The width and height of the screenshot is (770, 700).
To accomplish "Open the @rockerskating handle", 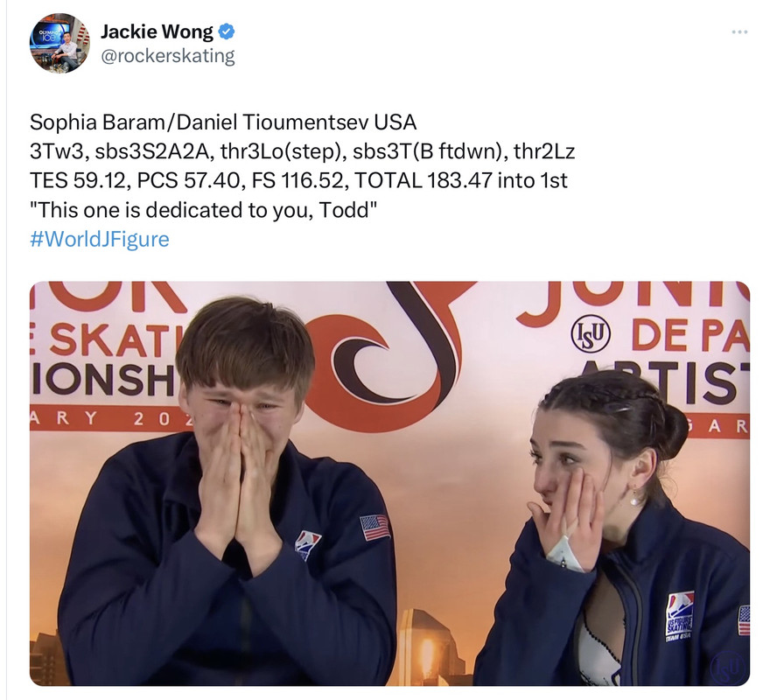I will click(167, 56).
